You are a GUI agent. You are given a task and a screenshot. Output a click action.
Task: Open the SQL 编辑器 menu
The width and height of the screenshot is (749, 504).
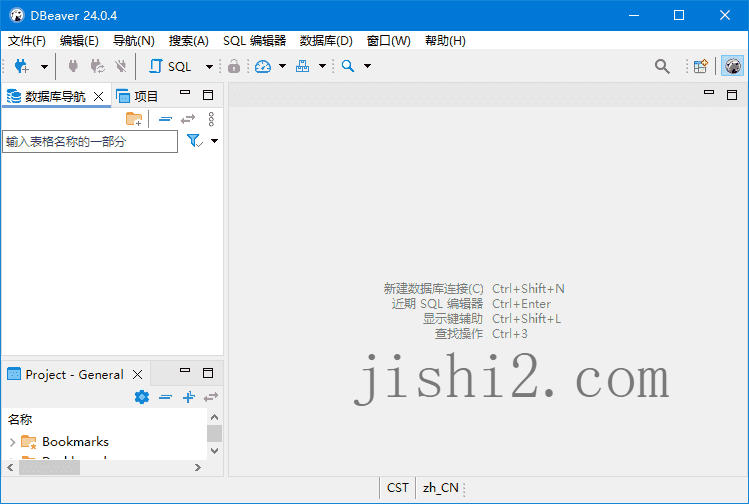click(254, 41)
